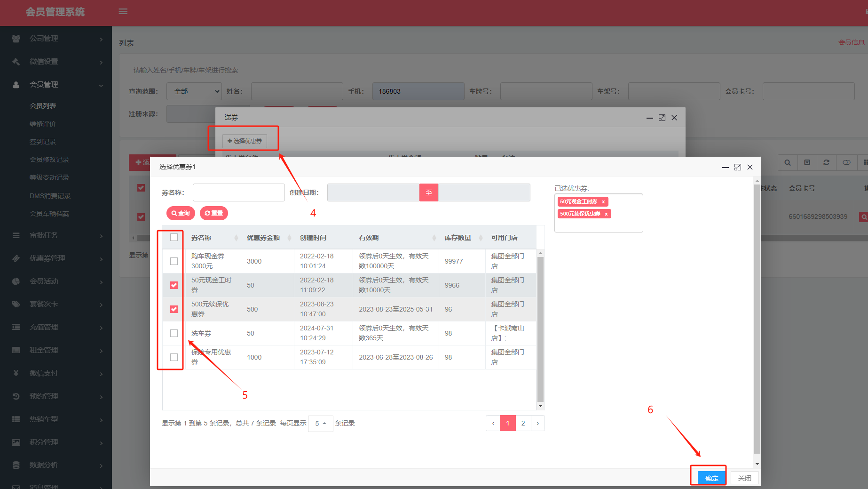Sort by 优惠券金额 column arrows
The width and height of the screenshot is (868, 489).
tap(289, 238)
